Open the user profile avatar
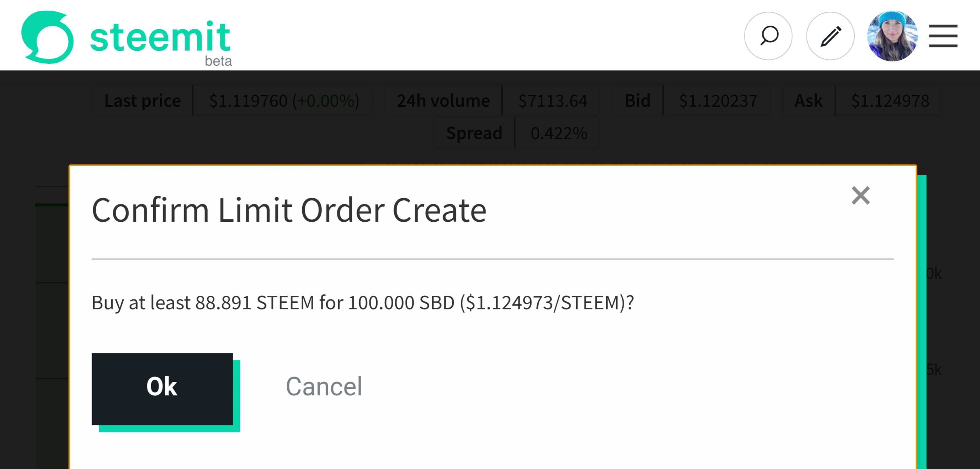The width and height of the screenshot is (980, 469). (x=892, y=36)
